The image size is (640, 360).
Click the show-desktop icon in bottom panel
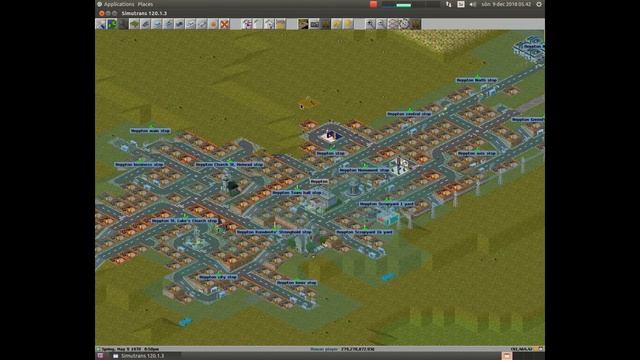pos(100,356)
